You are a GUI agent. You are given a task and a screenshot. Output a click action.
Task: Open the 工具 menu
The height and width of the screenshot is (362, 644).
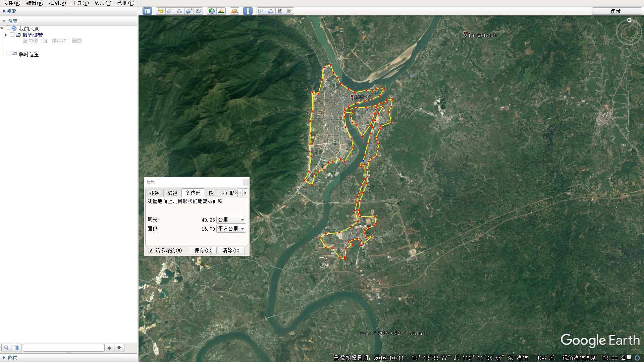point(80,3)
